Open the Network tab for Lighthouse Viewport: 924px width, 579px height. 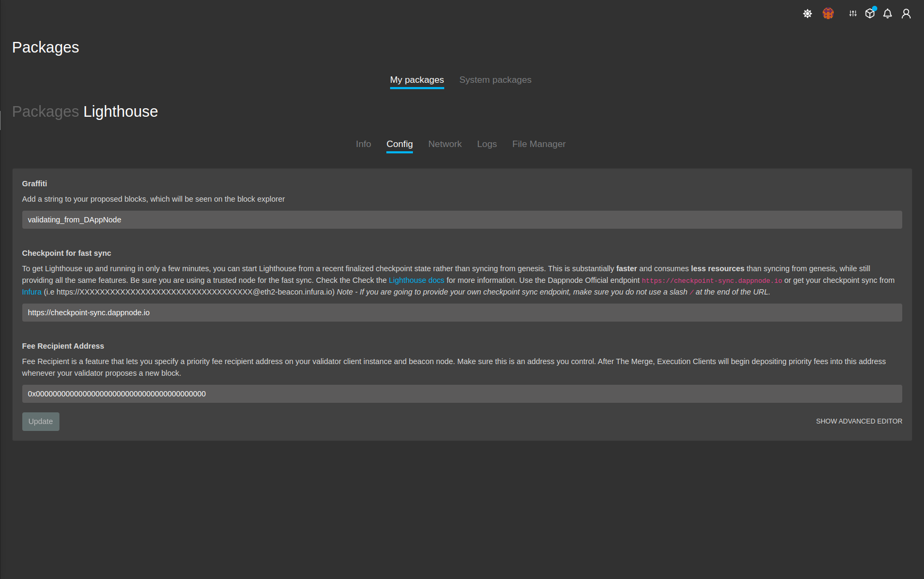[x=445, y=144]
